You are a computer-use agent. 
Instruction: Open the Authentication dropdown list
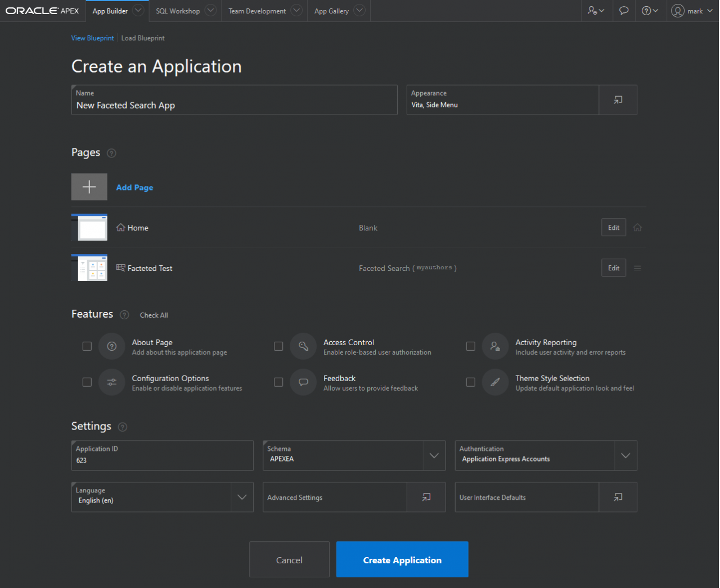(x=625, y=455)
